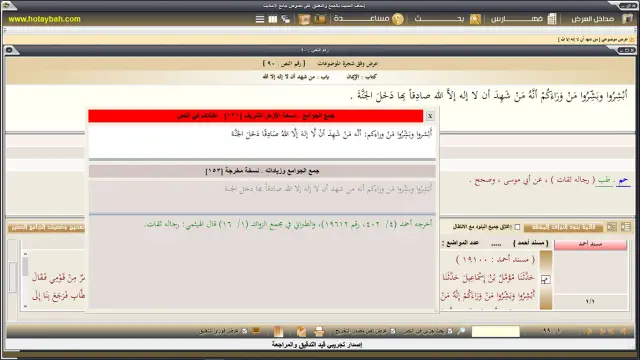Open the بحث search menu
Viewport: 640px width, 360px height.
pos(439,19)
